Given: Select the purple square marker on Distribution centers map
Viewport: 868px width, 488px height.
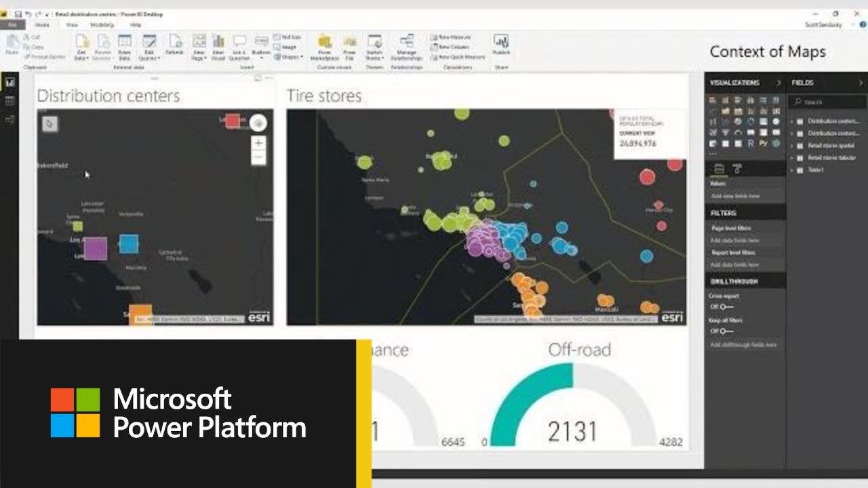Looking at the screenshot, I should (95, 248).
